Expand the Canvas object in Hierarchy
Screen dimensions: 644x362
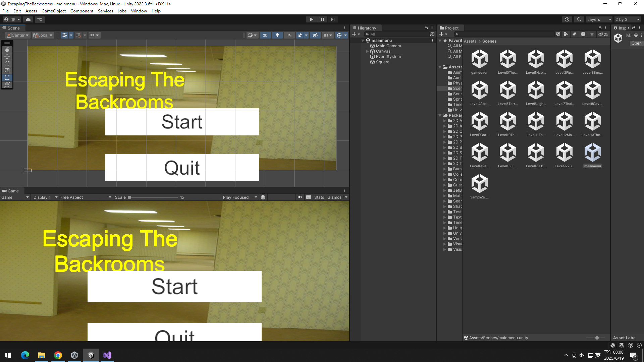tap(368, 51)
